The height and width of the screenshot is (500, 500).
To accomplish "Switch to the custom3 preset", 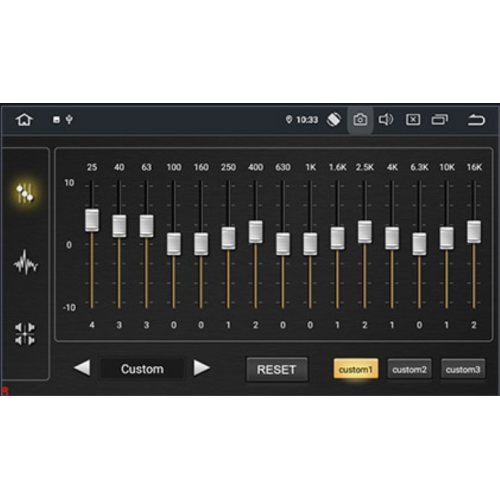I will click(x=463, y=369).
